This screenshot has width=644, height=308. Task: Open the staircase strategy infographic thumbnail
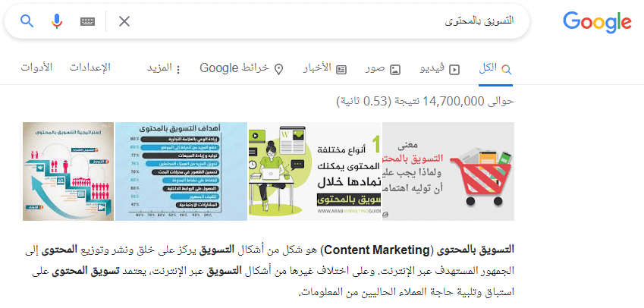tap(68, 171)
